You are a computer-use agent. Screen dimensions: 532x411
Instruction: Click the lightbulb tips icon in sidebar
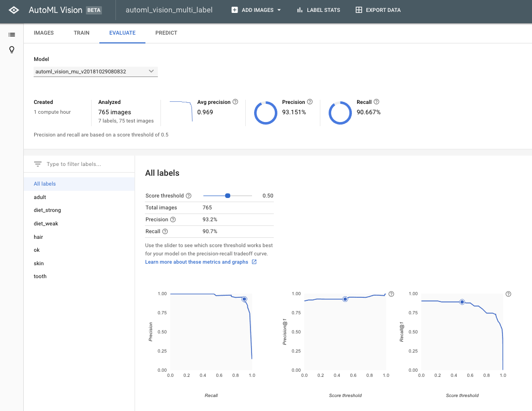pyautogui.click(x=12, y=50)
